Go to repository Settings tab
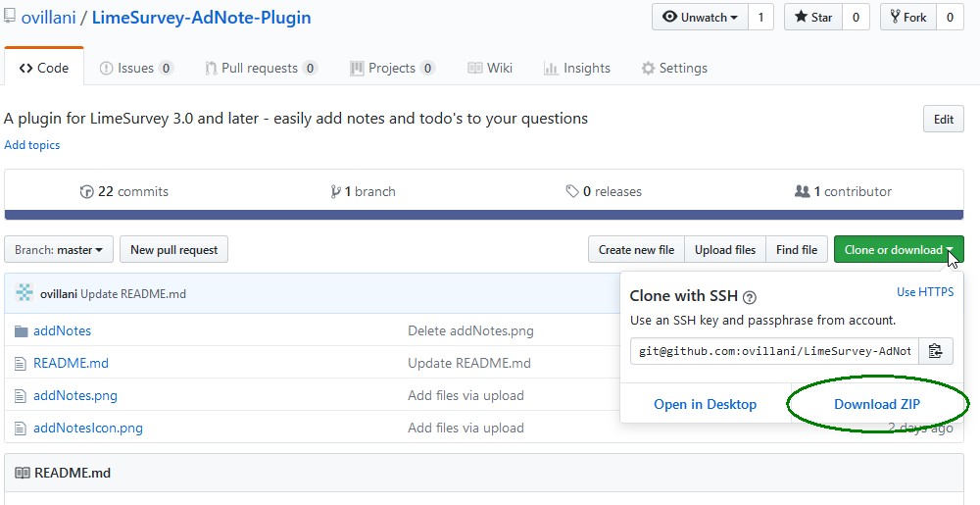The width and height of the screenshot is (980, 505). (x=674, y=69)
